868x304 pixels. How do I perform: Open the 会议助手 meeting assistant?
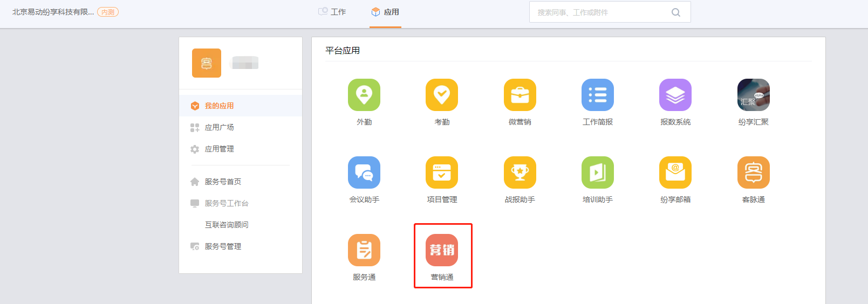364,172
